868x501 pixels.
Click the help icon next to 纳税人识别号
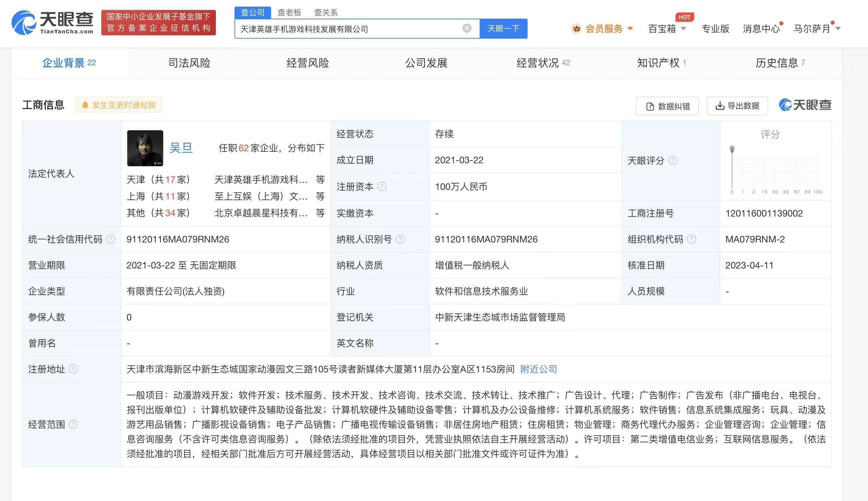tap(400, 239)
